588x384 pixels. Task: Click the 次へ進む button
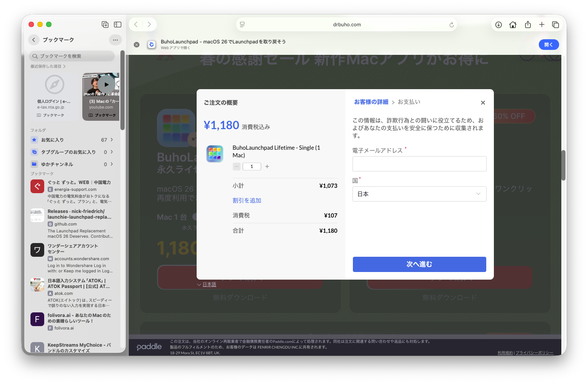(419, 264)
